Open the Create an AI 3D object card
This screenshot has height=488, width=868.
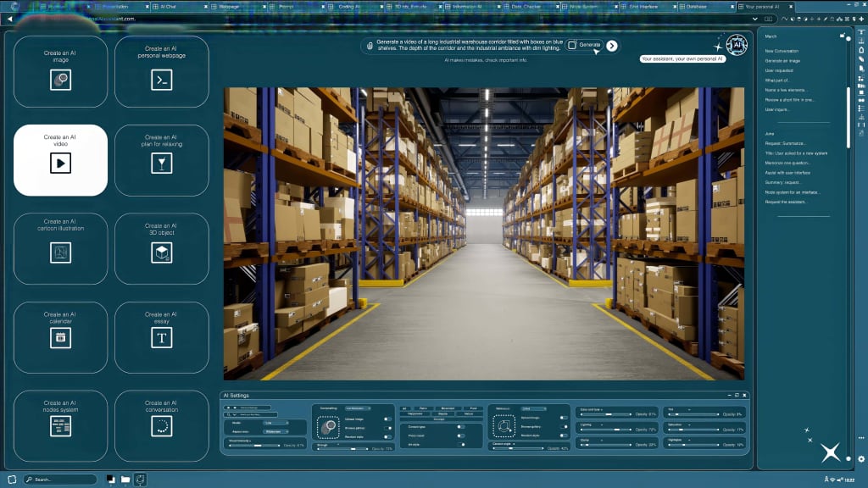click(162, 248)
